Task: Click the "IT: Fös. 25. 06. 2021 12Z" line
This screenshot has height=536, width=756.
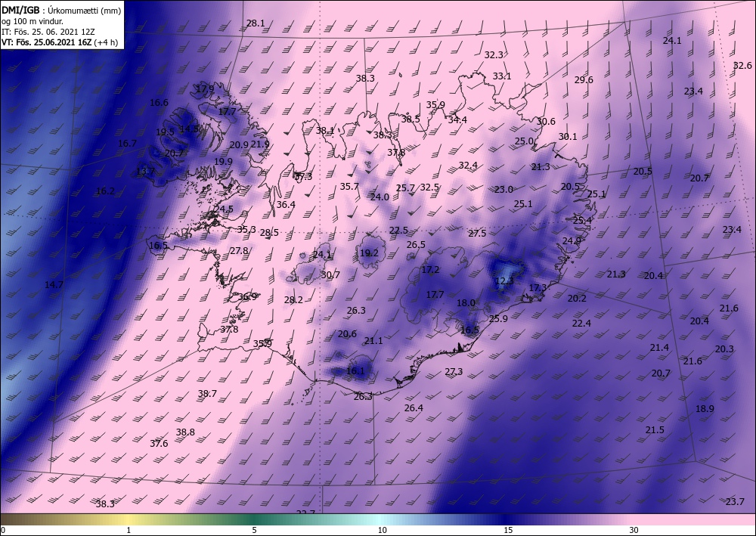Action: coord(48,32)
